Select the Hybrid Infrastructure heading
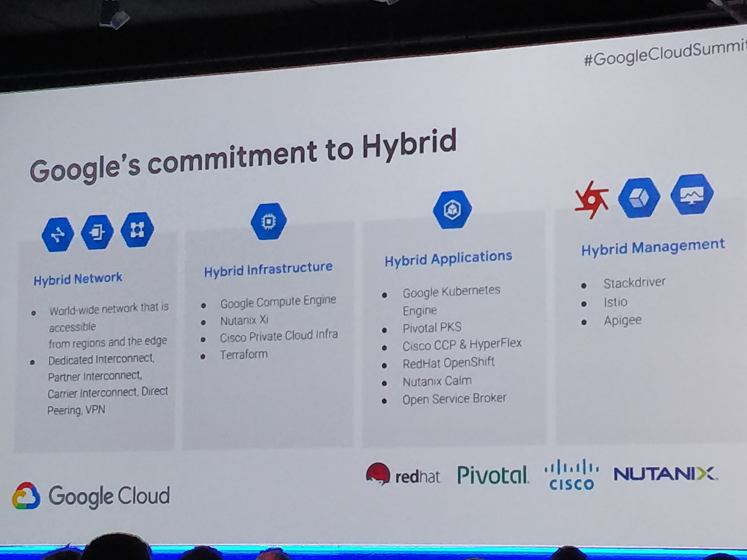 (x=268, y=269)
